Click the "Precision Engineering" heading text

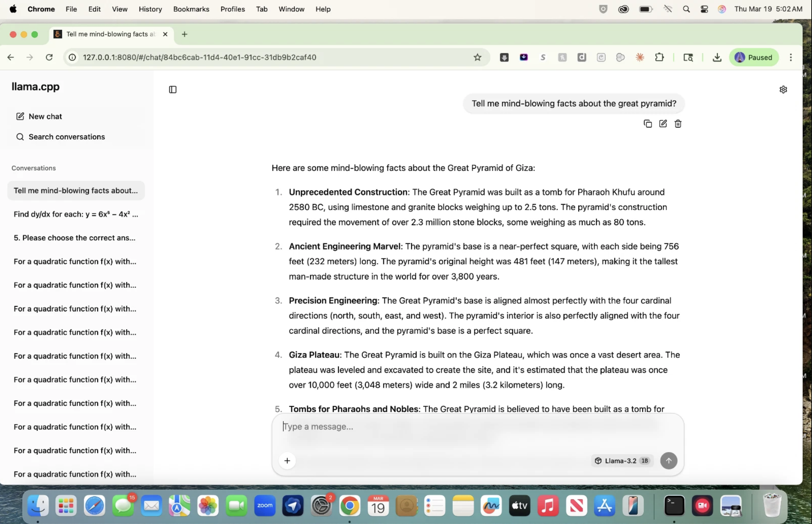click(333, 301)
